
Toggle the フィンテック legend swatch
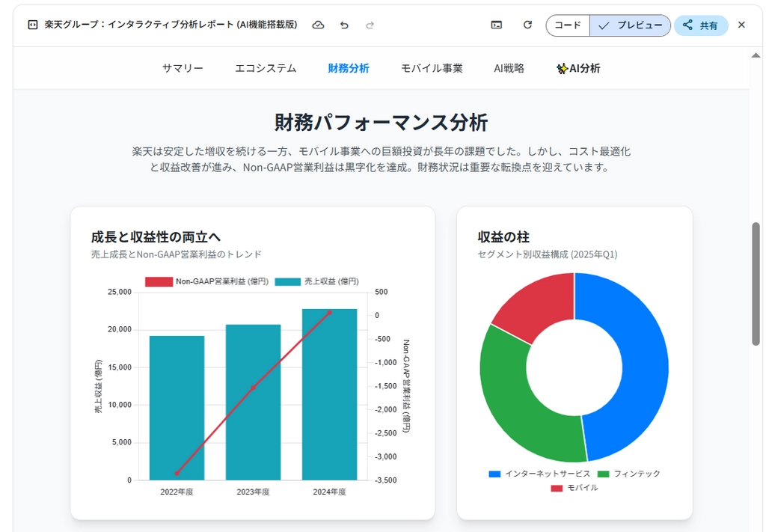(604, 474)
